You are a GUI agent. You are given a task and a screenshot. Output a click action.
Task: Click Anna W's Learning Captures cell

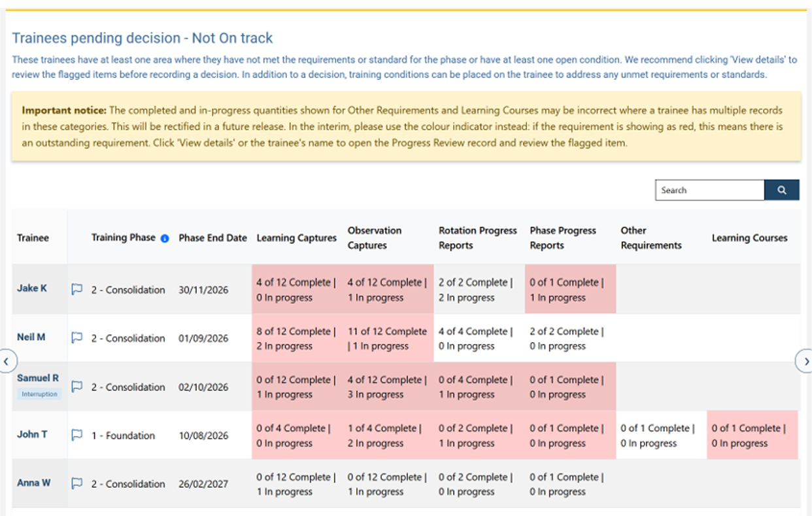tap(297, 483)
